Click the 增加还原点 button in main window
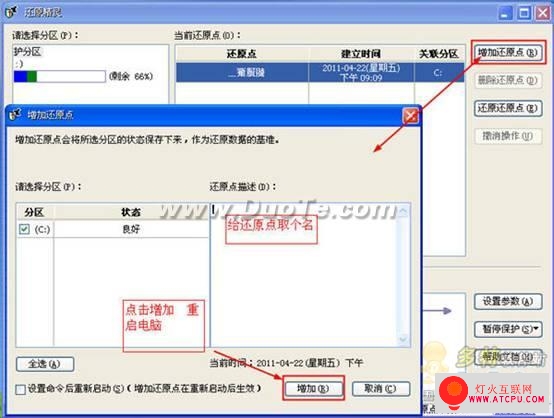The height and width of the screenshot is (418, 554). coord(508,53)
